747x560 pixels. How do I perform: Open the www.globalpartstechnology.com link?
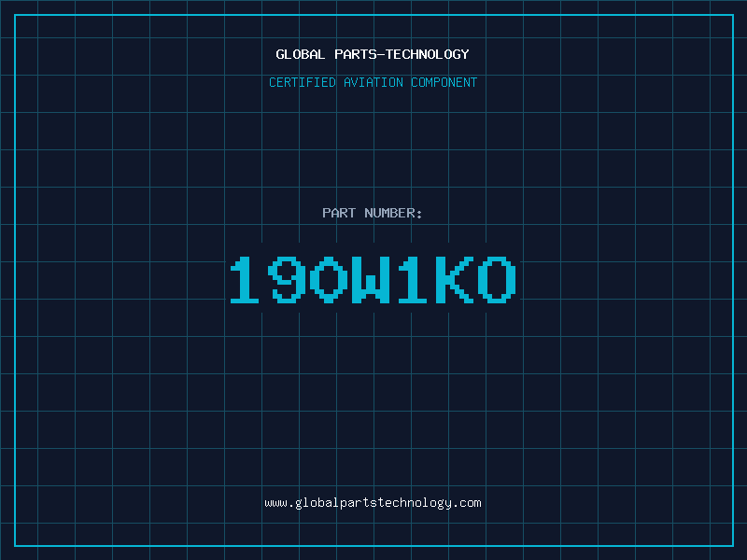pos(373,503)
